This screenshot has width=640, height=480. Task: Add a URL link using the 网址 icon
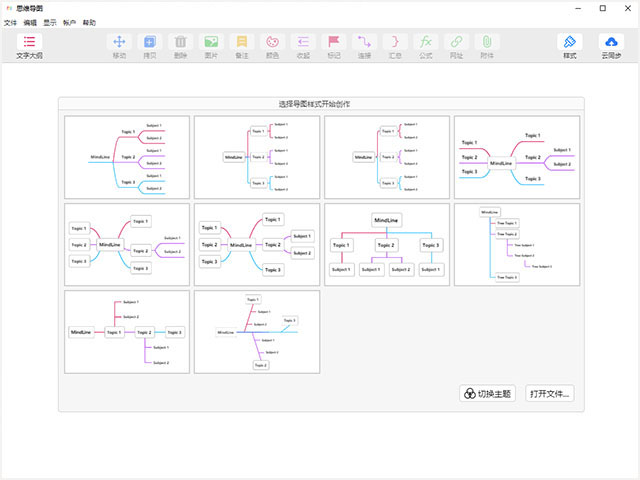click(x=456, y=42)
